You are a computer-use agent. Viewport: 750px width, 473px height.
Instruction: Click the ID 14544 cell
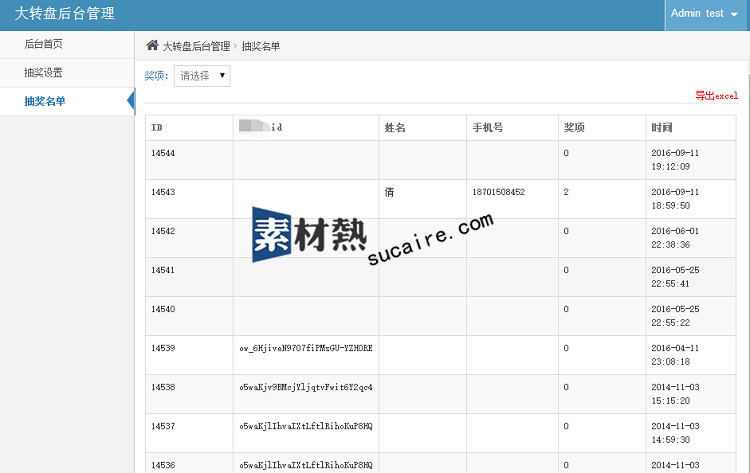click(x=163, y=153)
